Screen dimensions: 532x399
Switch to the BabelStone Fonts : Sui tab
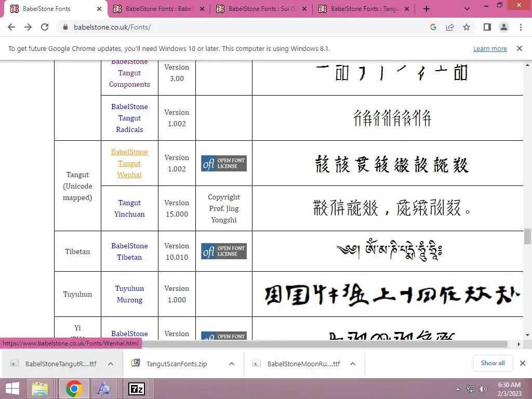[x=262, y=9]
